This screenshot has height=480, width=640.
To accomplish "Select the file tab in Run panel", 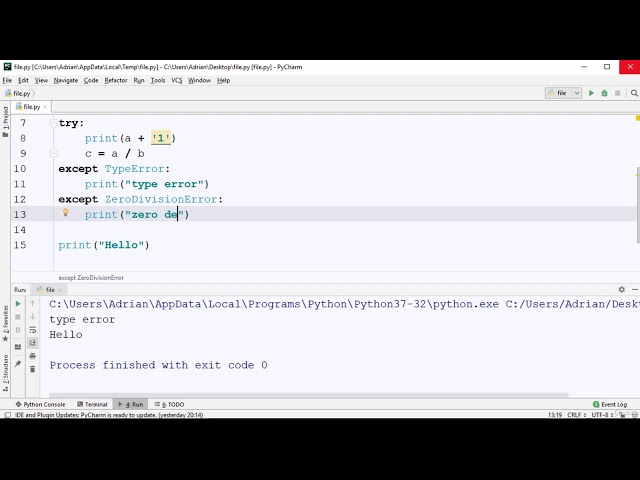I will point(49,290).
